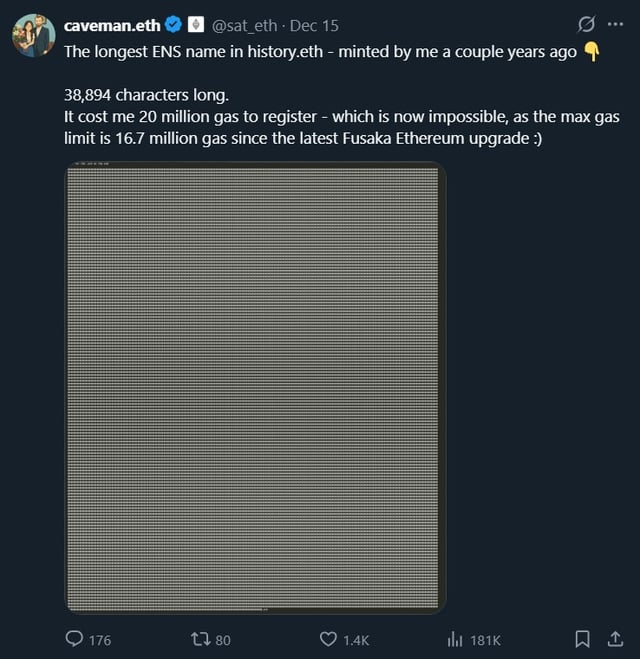
Task: Click the reply speech bubble icon
Action: coord(74,639)
